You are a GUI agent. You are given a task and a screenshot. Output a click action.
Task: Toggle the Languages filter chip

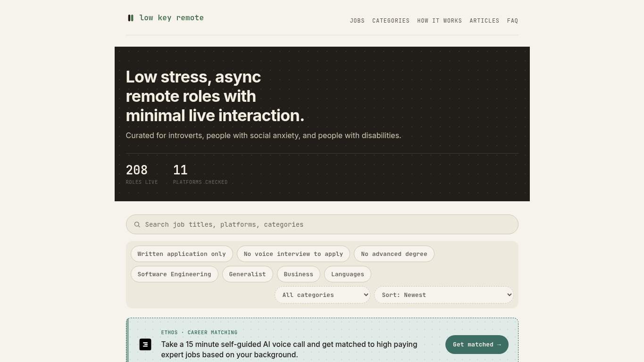click(348, 274)
